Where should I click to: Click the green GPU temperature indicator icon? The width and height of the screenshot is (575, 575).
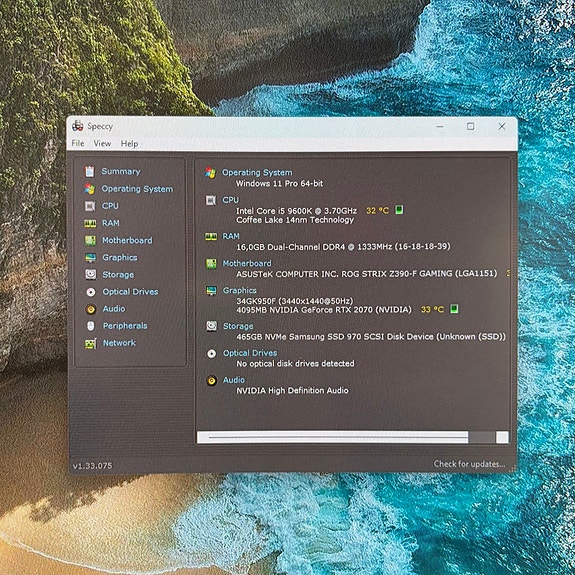(x=454, y=309)
